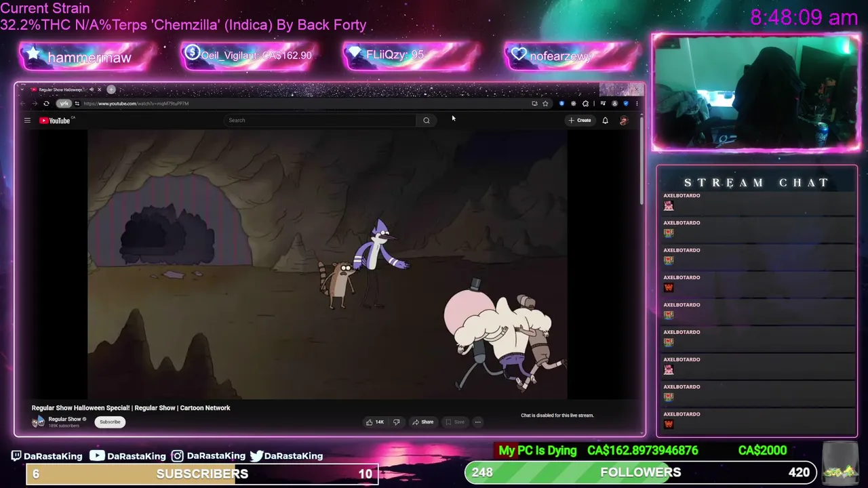Image resolution: width=868 pixels, height=488 pixels.
Task: Open the Create menu on YouTube
Action: click(580, 120)
